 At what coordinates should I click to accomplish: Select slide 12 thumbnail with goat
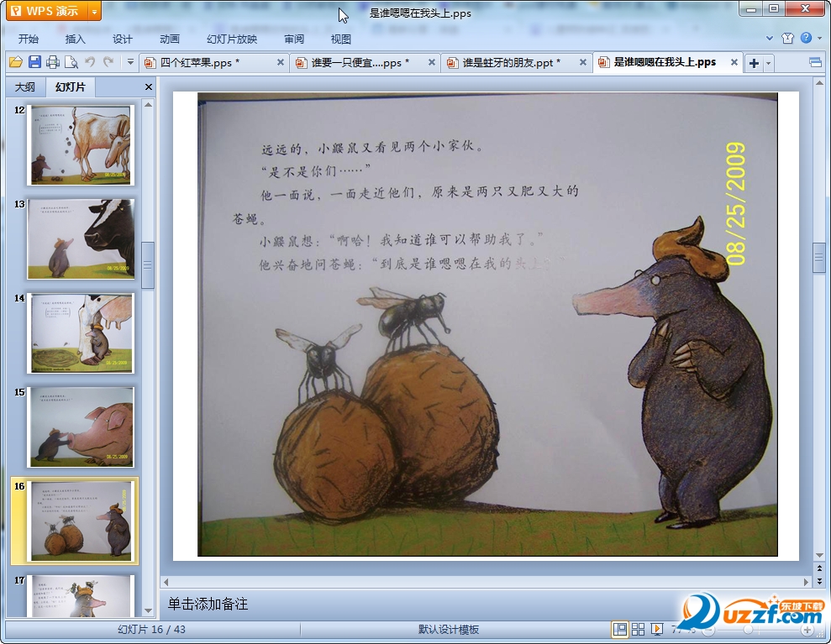click(80, 144)
